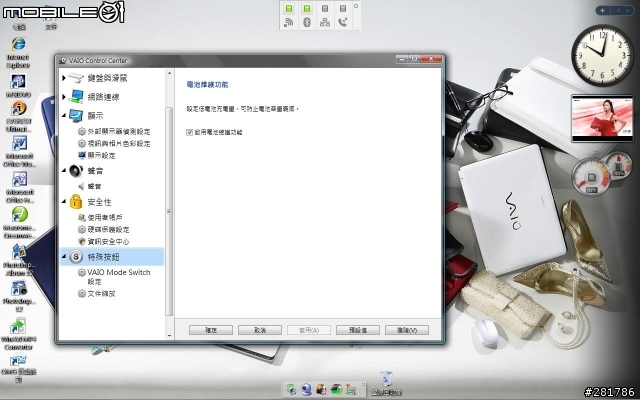Click the Bluetooth icon in switch widget

[x=307, y=22]
